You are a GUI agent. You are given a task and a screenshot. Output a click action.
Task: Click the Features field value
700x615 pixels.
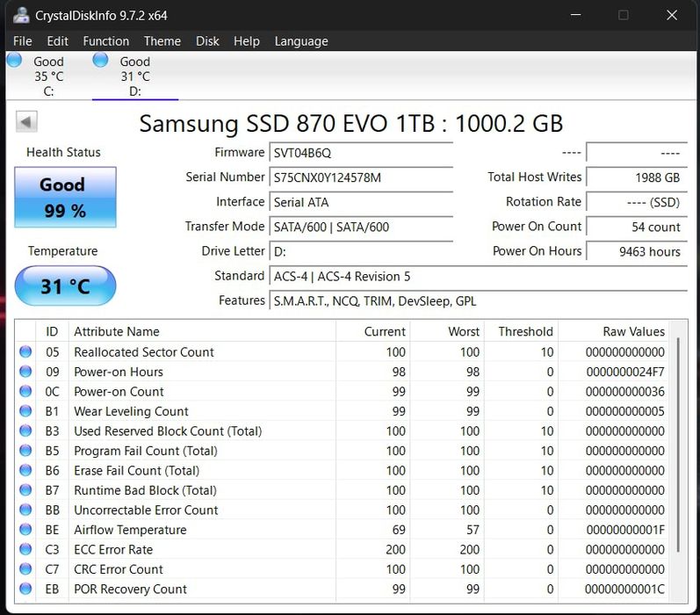click(x=479, y=301)
